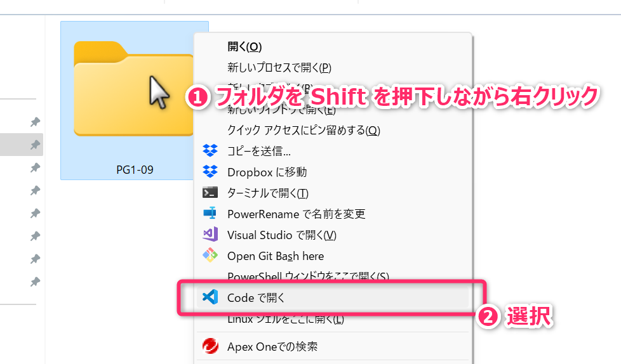The width and height of the screenshot is (621, 364).
Task: Choose Apex Oneでの検索
Action: tap(272, 346)
